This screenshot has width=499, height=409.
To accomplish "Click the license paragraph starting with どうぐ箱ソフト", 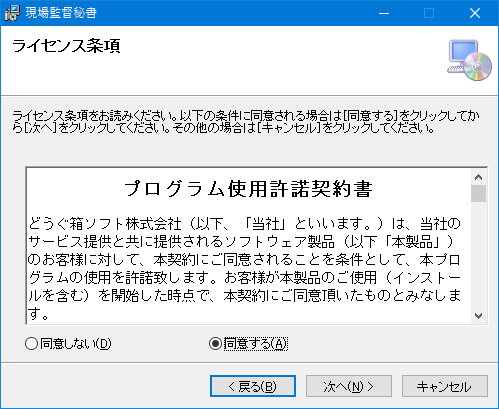I will pyautogui.click(x=244, y=268).
